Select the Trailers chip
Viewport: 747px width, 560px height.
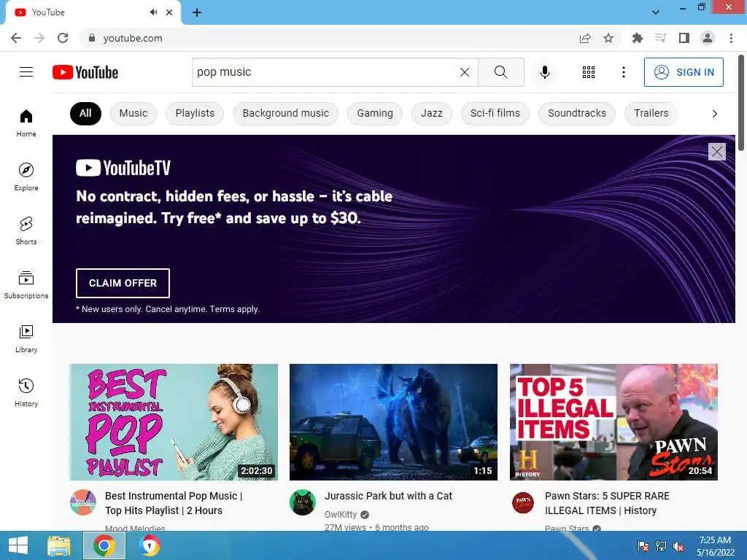pyautogui.click(x=651, y=113)
